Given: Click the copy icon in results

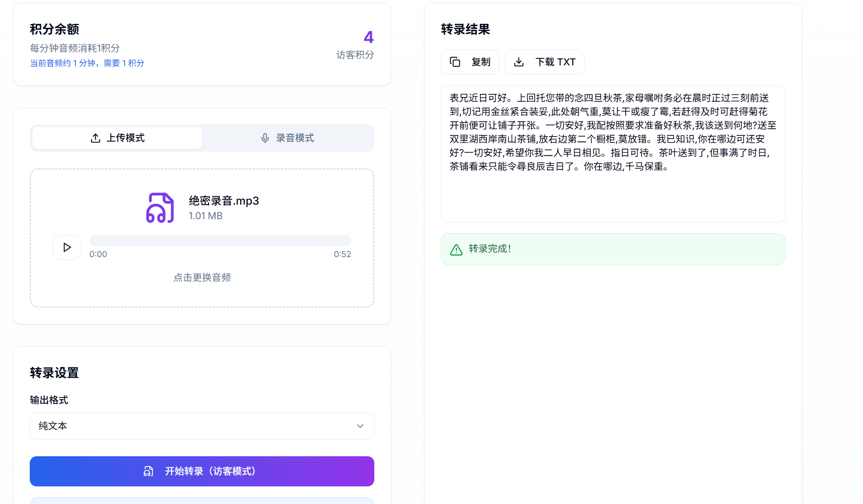Looking at the screenshot, I should [455, 62].
